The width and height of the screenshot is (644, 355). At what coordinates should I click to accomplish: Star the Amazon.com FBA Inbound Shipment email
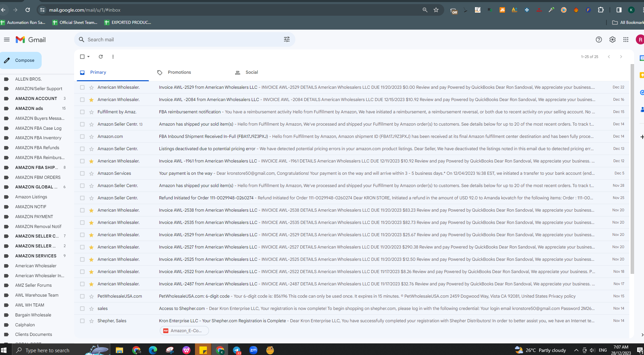click(92, 137)
